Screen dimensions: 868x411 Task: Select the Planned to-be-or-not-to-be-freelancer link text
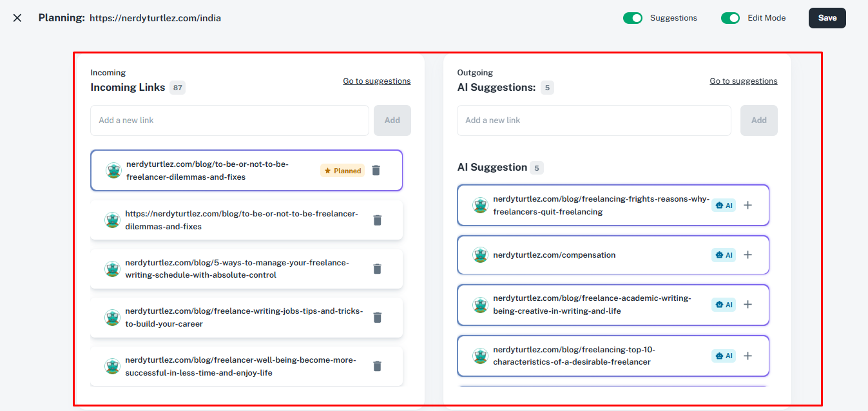pos(207,171)
